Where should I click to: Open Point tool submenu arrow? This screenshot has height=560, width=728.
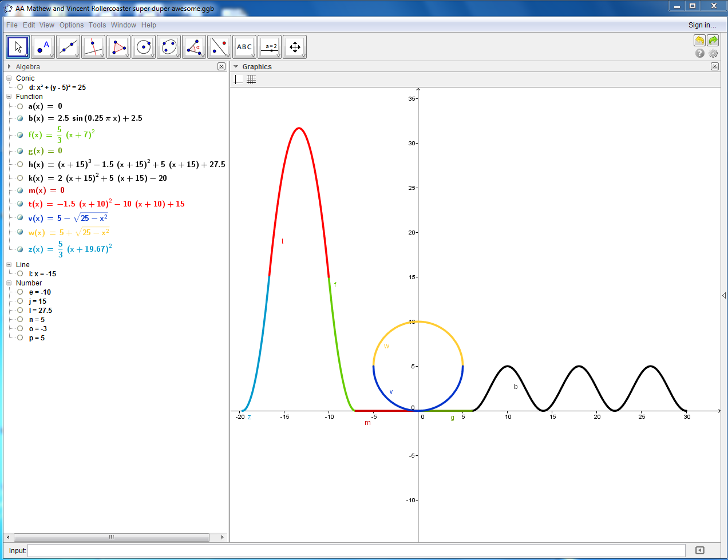pyautogui.click(x=52, y=55)
